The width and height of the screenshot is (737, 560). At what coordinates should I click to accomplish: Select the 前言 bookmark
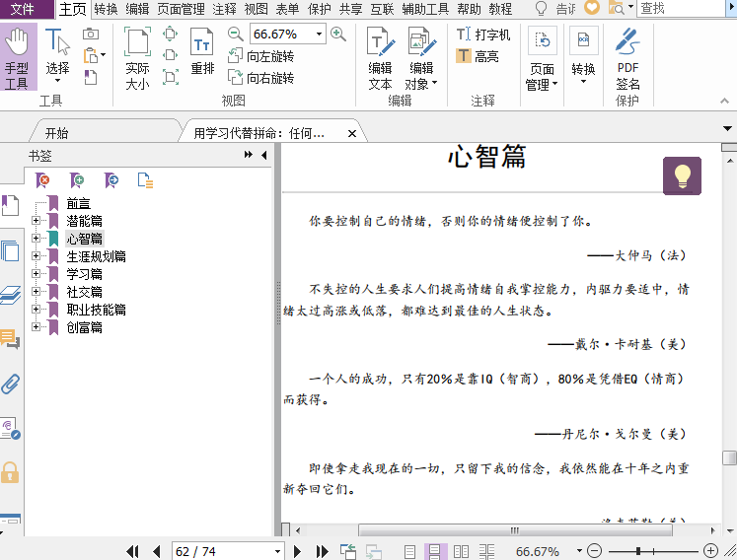(79, 203)
